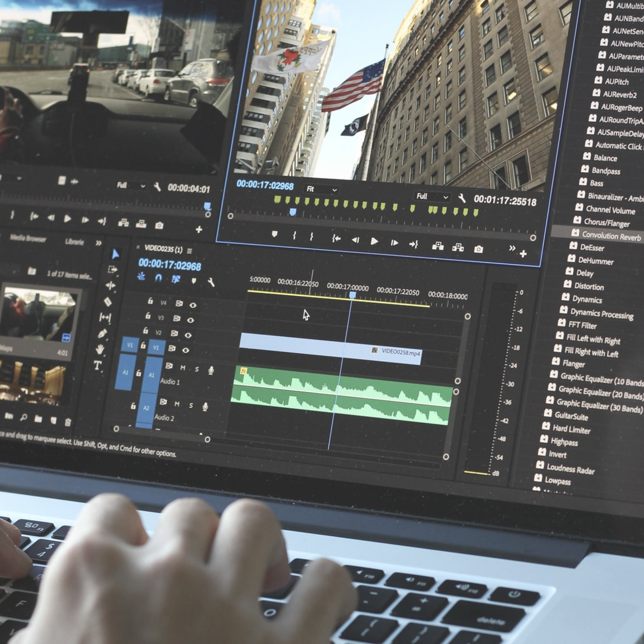Select the Selection arrow tool
644x644 pixels.
click(115, 254)
